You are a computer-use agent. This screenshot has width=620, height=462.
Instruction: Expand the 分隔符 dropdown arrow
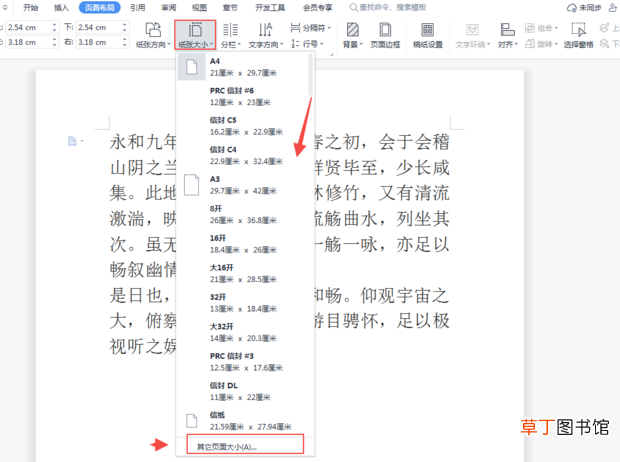coord(329,28)
